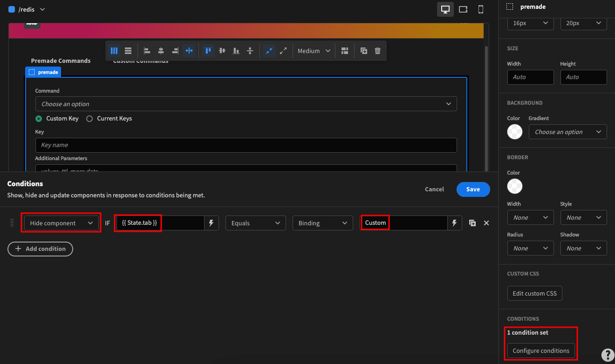Switch to mobile phone preview
The width and height of the screenshot is (615, 364).
coord(481,9)
